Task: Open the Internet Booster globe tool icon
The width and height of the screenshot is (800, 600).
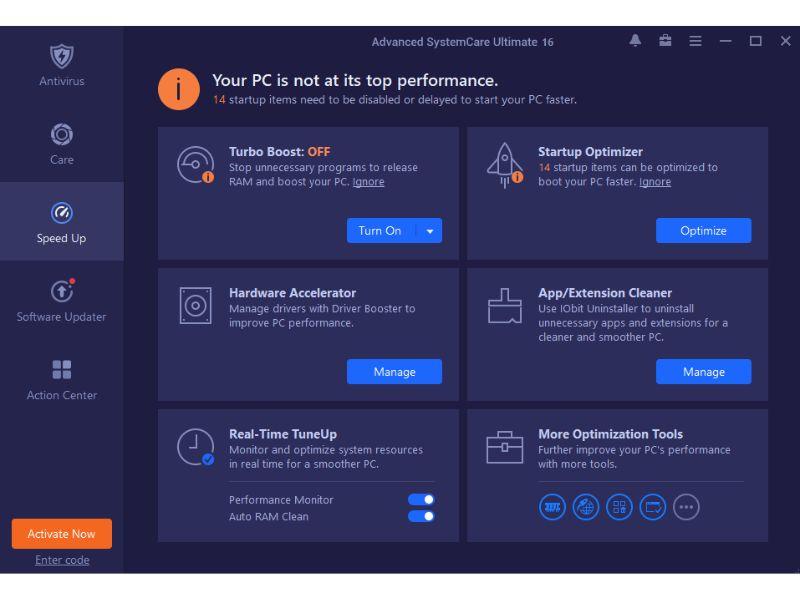Action: (586, 507)
